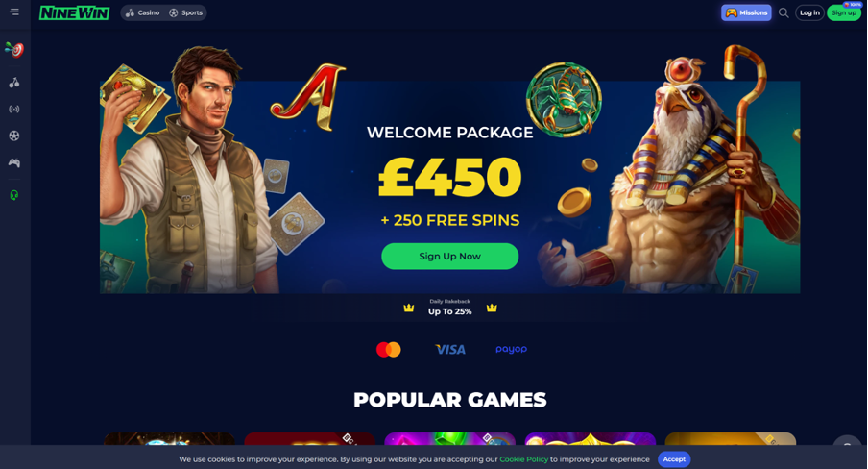
Task: Open the game controller icon in the sidebar
Action: pyautogui.click(x=14, y=163)
